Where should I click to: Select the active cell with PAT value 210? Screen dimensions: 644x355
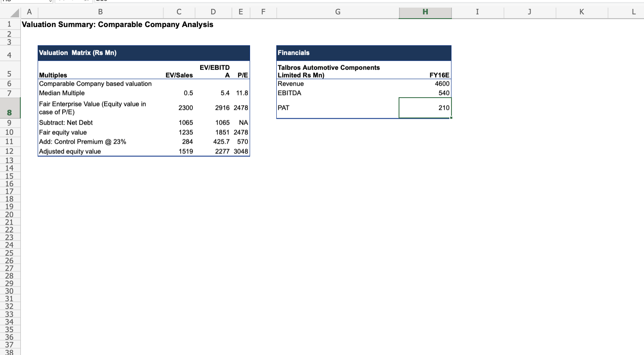[x=425, y=108]
